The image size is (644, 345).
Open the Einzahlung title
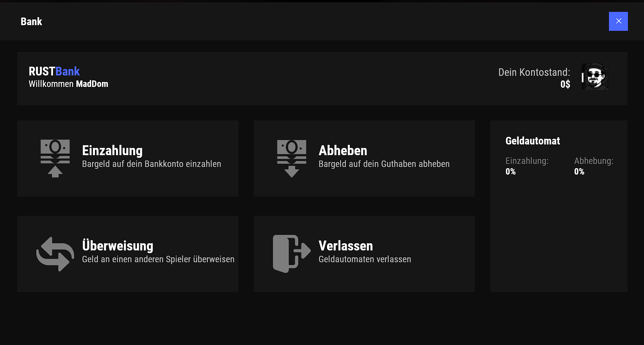pos(112,151)
